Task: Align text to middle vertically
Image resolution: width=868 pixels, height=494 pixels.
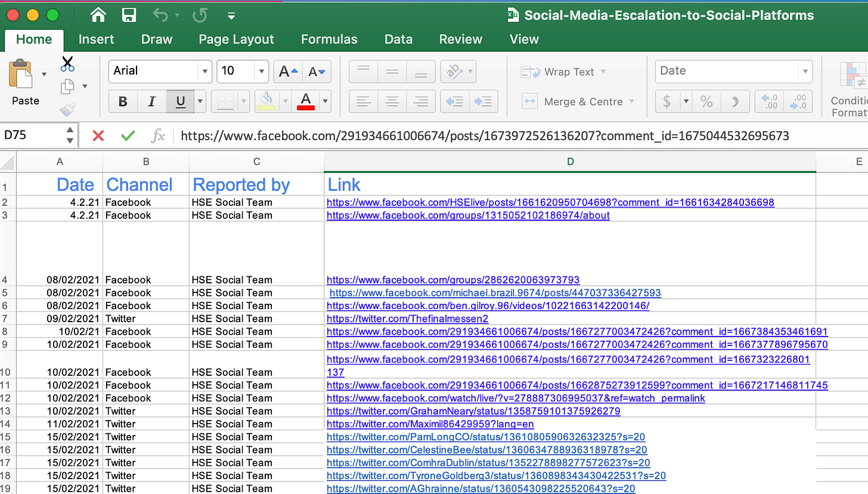Action: click(x=392, y=72)
